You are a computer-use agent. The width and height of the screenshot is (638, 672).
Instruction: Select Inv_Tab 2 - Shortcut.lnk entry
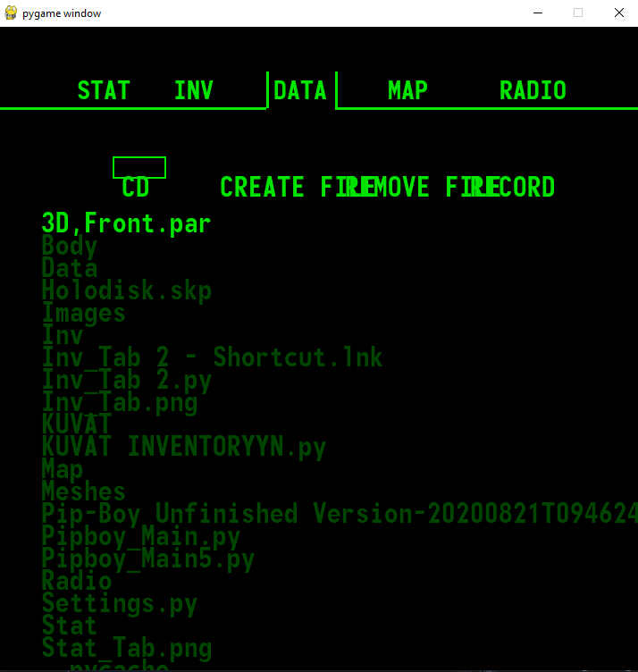212,357
